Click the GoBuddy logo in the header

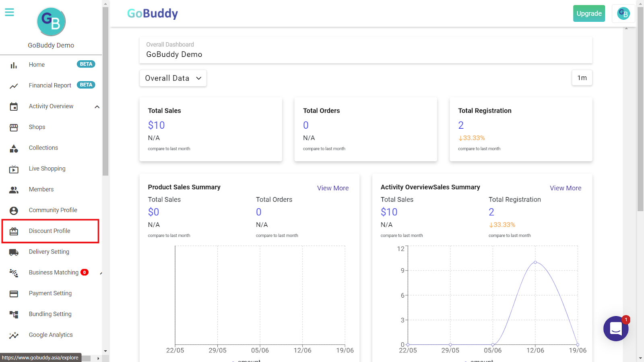(x=153, y=14)
